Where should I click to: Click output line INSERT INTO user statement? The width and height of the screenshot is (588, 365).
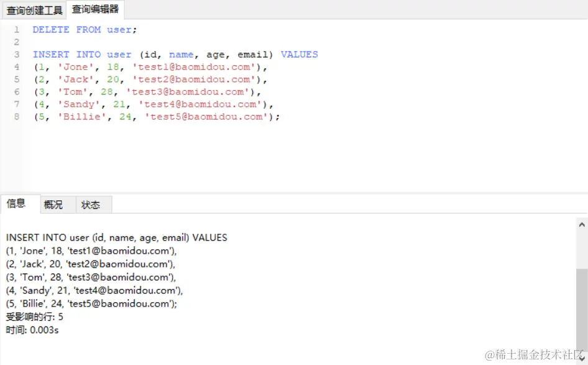pyautogui.click(x=117, y=238)
